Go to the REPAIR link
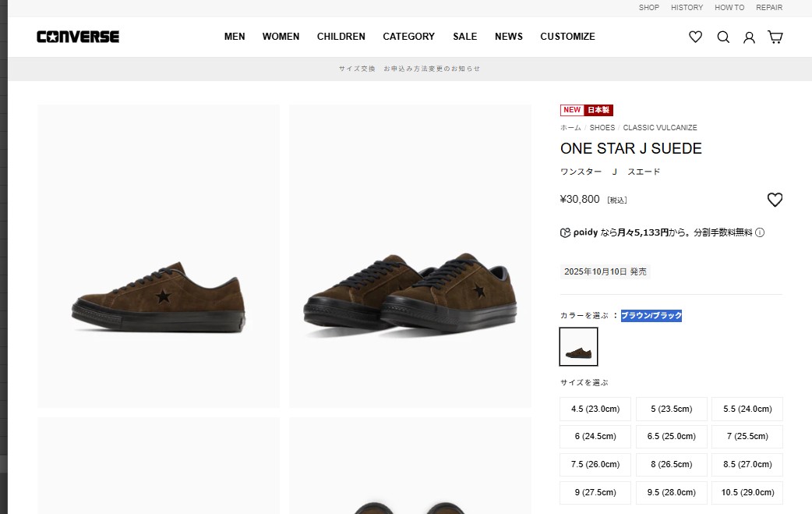 pos(768,8)
